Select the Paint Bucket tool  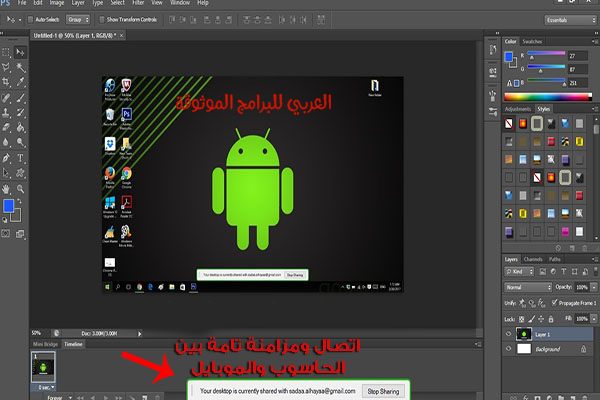(20, 127)
